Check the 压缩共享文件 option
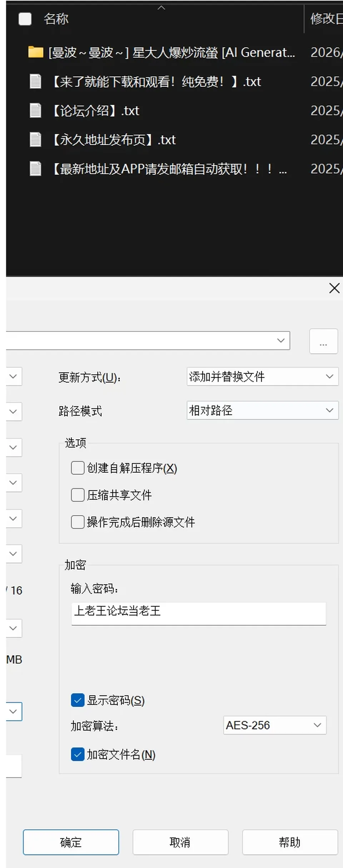343x868 pixels. (78, 495)
